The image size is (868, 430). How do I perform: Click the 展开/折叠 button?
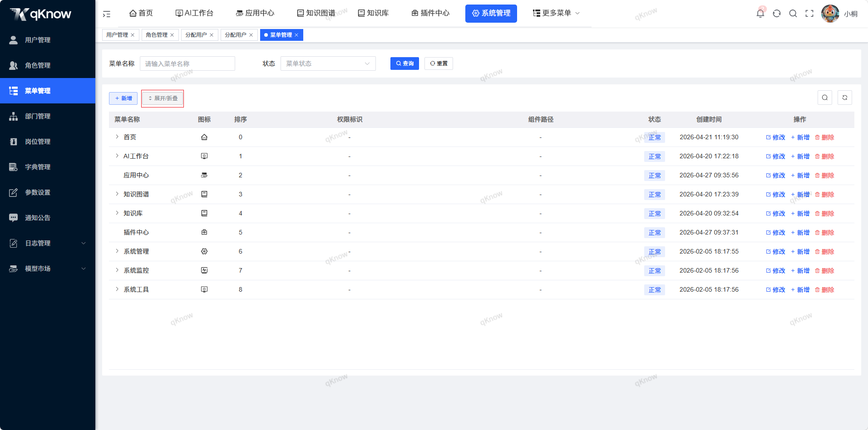pyautogui.click(x=163, y=98)
